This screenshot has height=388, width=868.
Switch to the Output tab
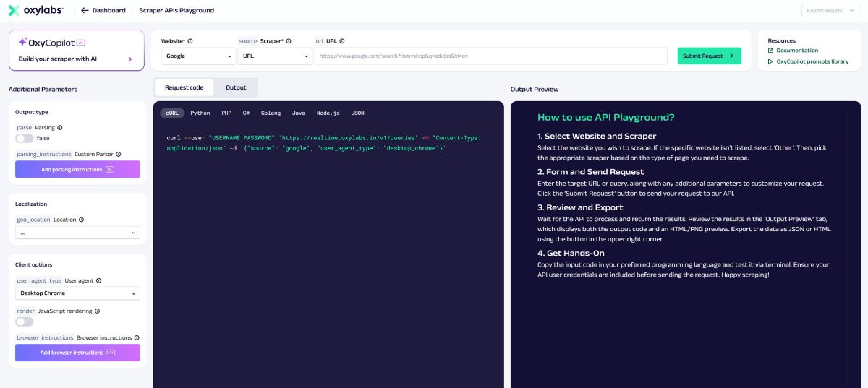click(236, 87)
